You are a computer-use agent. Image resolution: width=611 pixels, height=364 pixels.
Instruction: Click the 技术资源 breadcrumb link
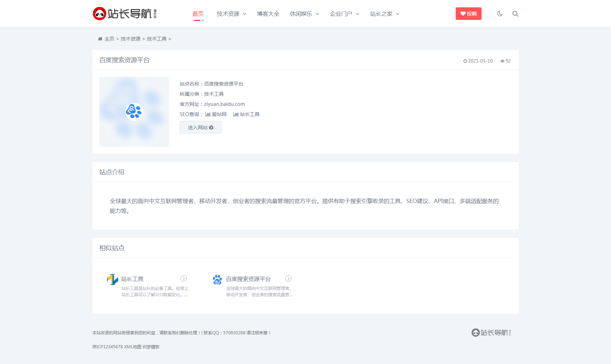(x=131, y=39)
